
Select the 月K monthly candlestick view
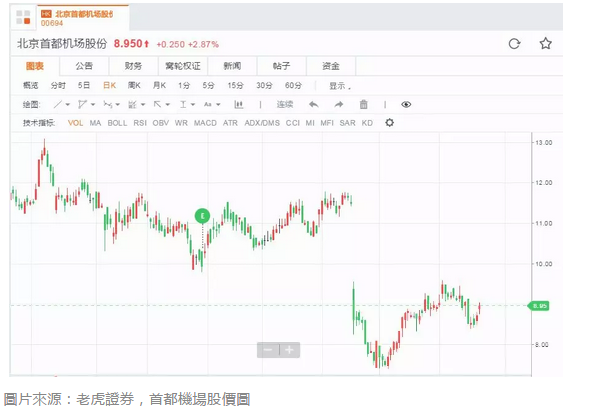tap(159, 85)
